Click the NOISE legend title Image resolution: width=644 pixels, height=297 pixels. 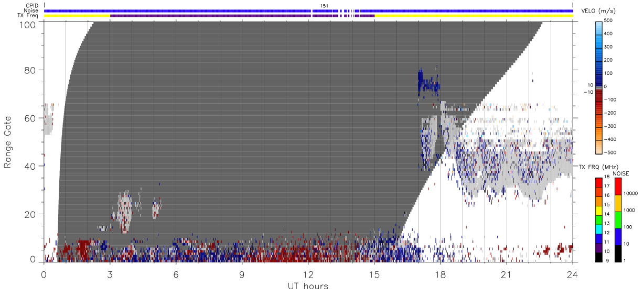click(x=621, y=173)
